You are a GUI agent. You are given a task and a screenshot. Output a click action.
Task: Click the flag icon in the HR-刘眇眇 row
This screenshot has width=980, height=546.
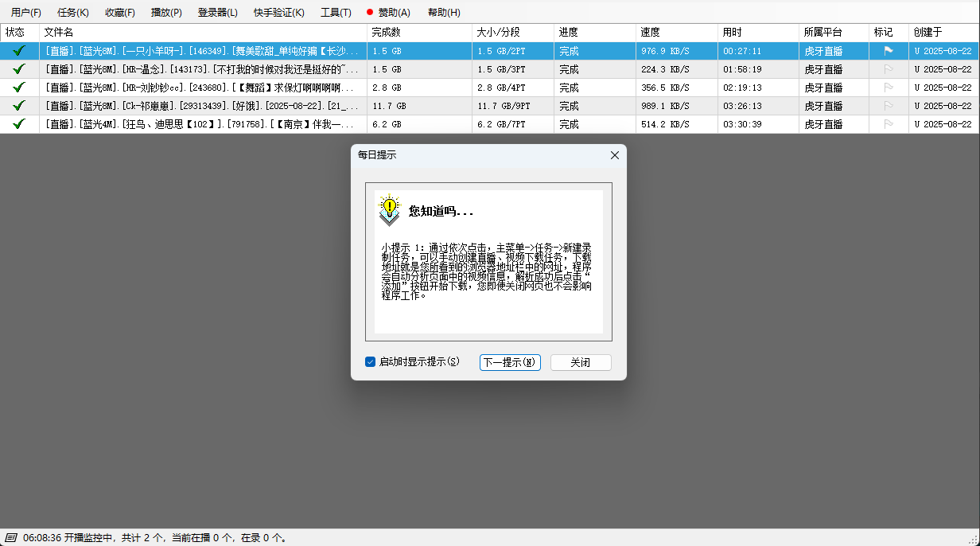889,88
